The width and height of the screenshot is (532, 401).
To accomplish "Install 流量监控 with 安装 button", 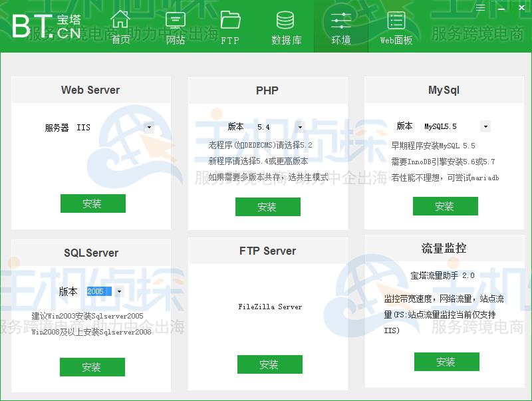I will pyautogui.click(x=447, y=362).
